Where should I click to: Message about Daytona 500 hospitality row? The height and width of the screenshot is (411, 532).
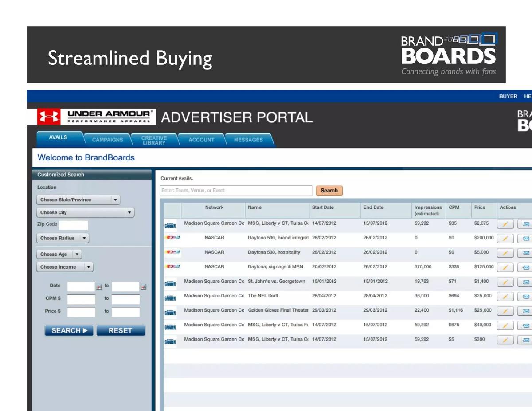525,253
